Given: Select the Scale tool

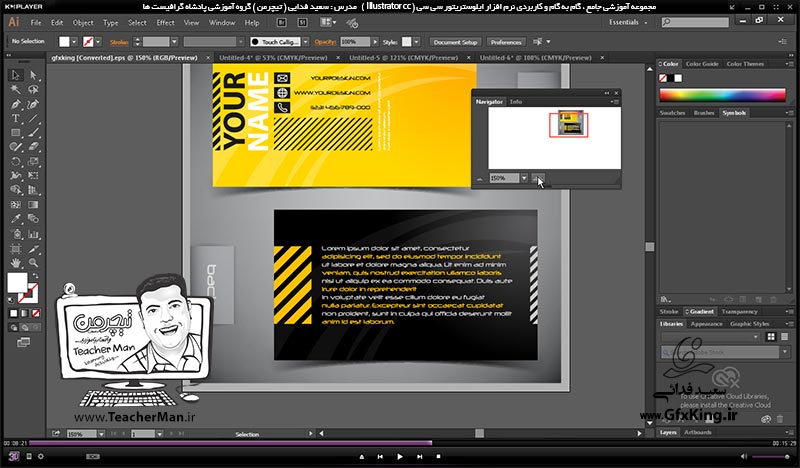Looking at the screenshot, I should 33,161.
